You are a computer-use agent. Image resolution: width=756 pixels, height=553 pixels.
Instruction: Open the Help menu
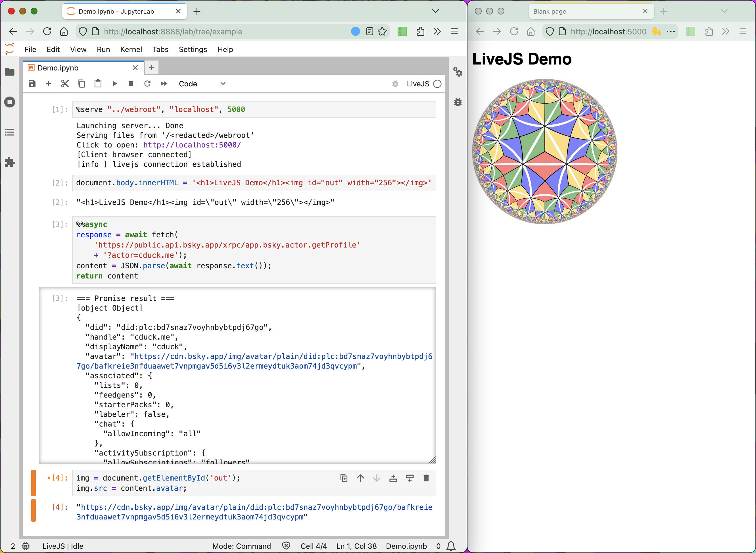click(225, 49)
